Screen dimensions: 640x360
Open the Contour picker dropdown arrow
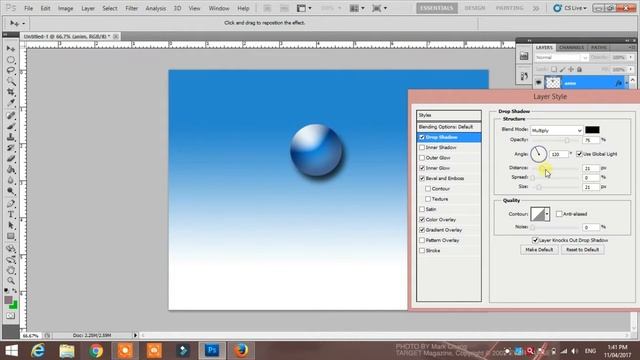(x=547, y=214)
